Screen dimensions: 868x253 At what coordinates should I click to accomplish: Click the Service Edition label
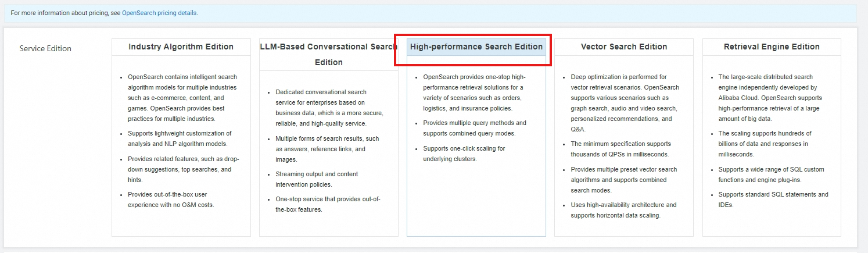45,49
